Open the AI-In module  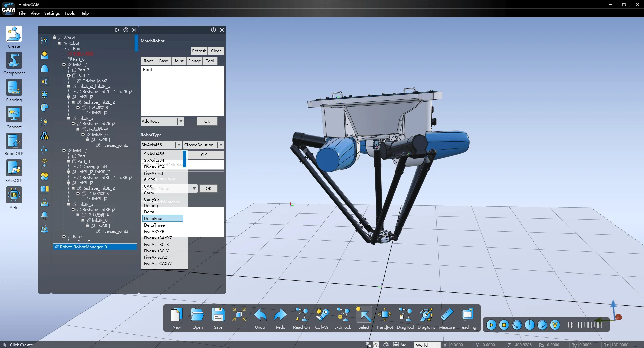pos(14,195)
